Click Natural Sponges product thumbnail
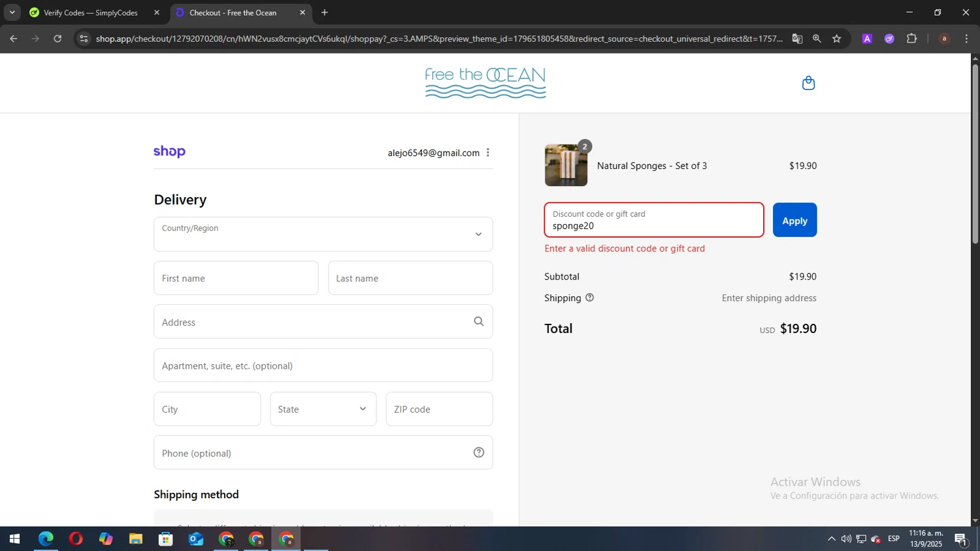The image size is (980, 551). coord(566,165)
